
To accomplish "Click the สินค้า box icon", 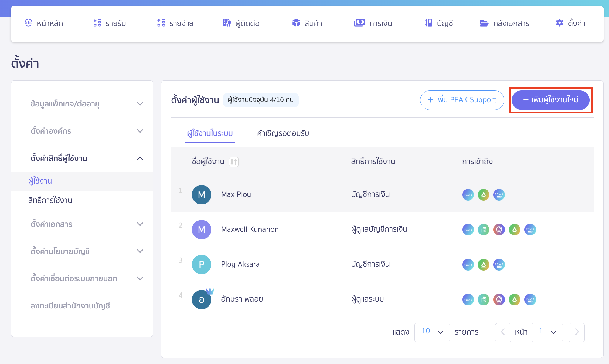I will click(x=296, y=23).
